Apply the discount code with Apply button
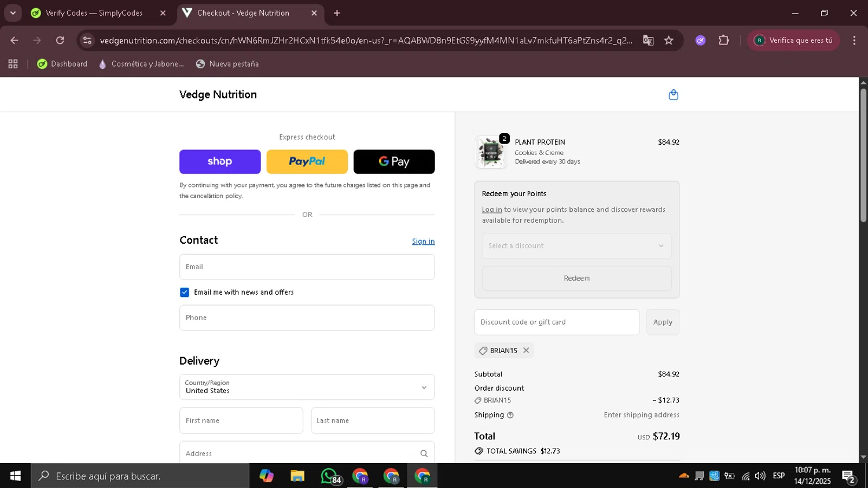Screen dimensions: 868x488 click(x=663, y=322)
